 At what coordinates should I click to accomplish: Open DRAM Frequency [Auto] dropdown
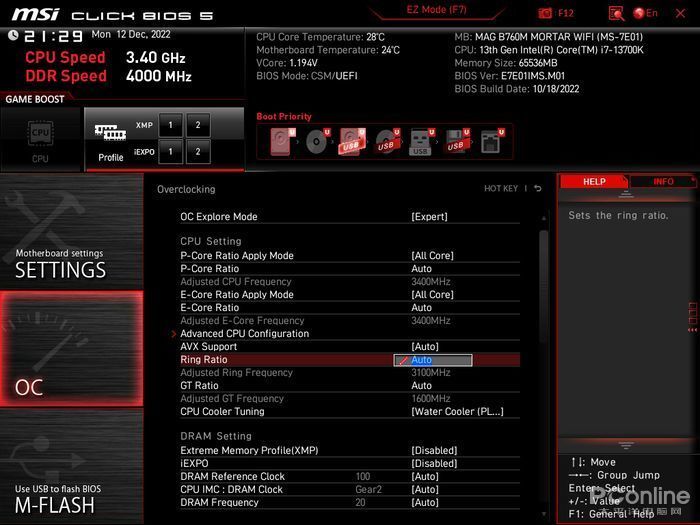[x=425, y=502]
